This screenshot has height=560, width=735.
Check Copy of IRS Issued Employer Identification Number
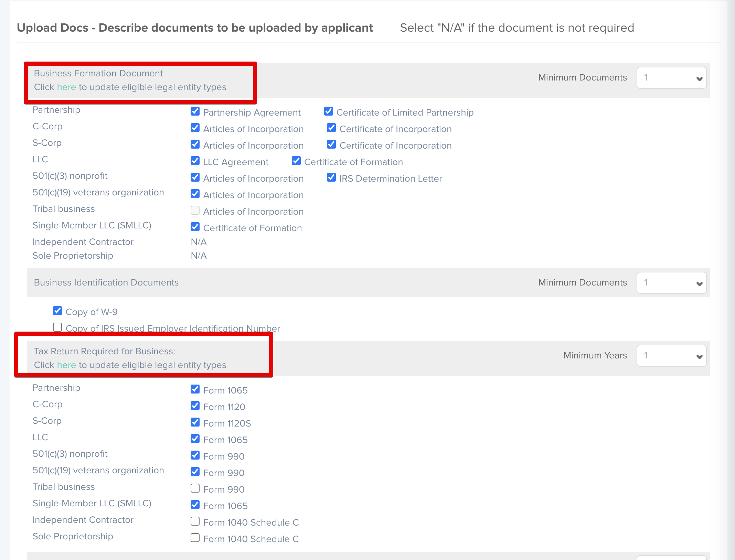coord(57,327)
